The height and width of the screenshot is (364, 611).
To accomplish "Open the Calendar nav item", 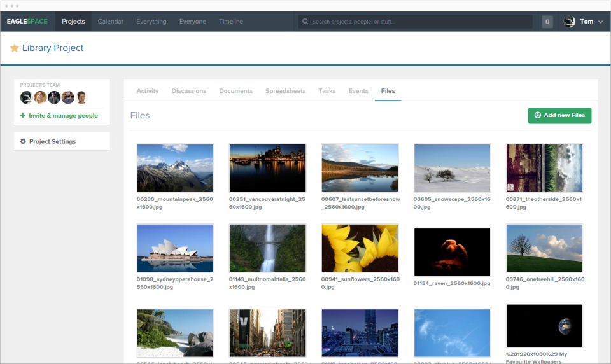I will pos(111,22).
